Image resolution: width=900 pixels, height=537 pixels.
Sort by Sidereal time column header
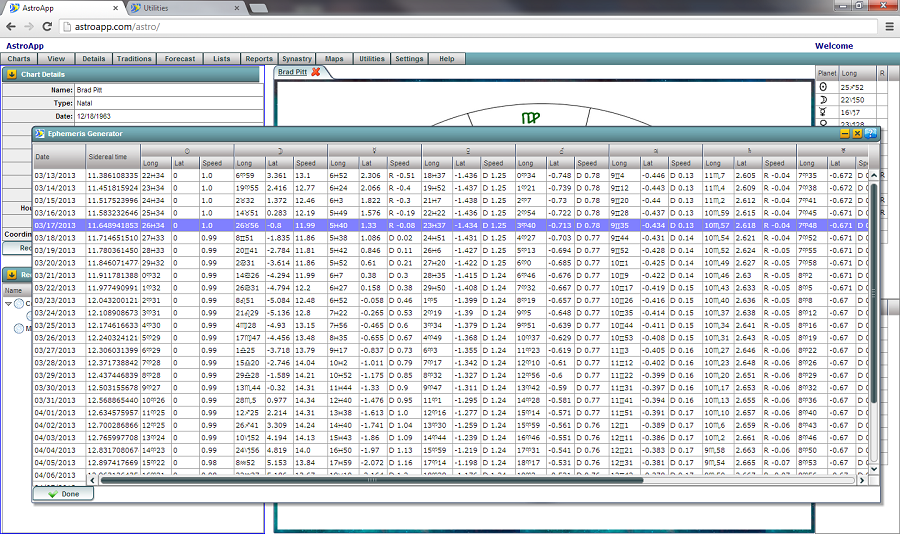pyautogui.click(x=107, y=157)
